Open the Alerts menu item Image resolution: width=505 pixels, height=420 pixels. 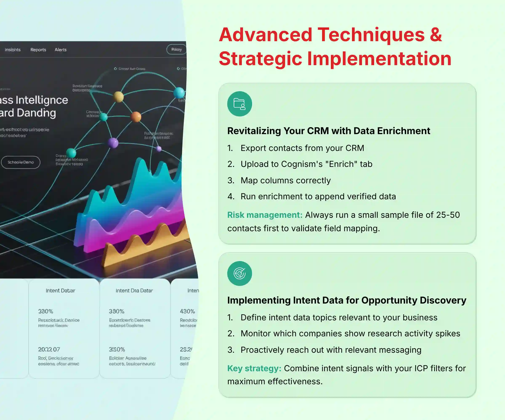[x=61, y=50]
